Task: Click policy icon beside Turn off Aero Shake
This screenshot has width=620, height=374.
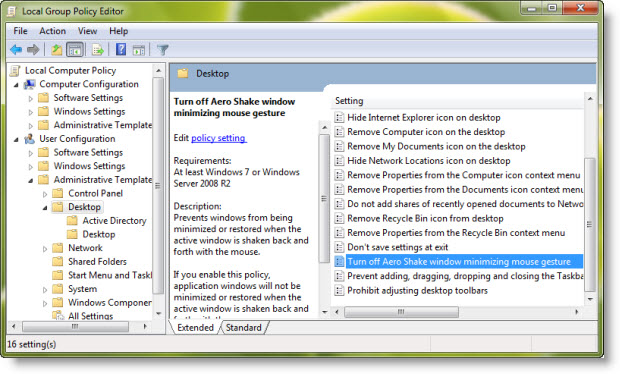Action: 339,261
